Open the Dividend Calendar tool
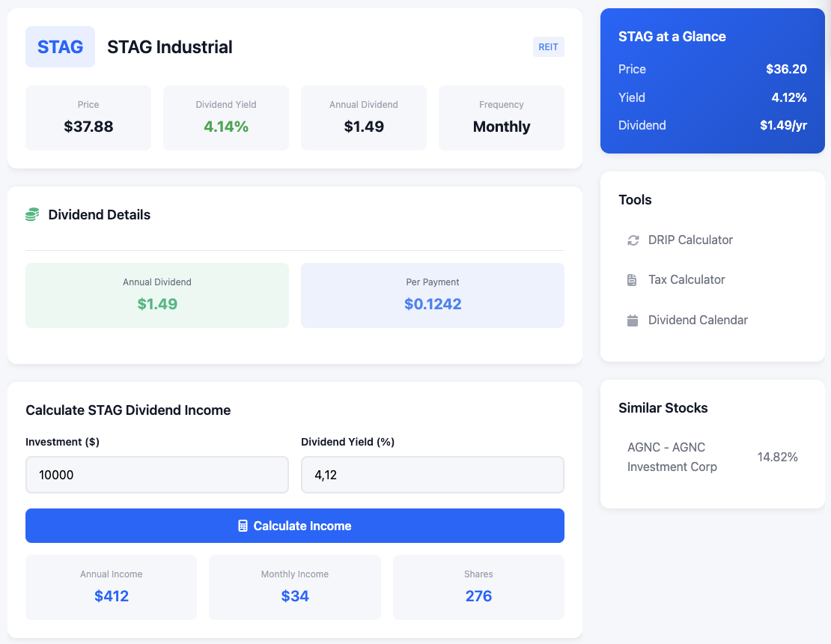The image size is (831, 644). (698, 320)
